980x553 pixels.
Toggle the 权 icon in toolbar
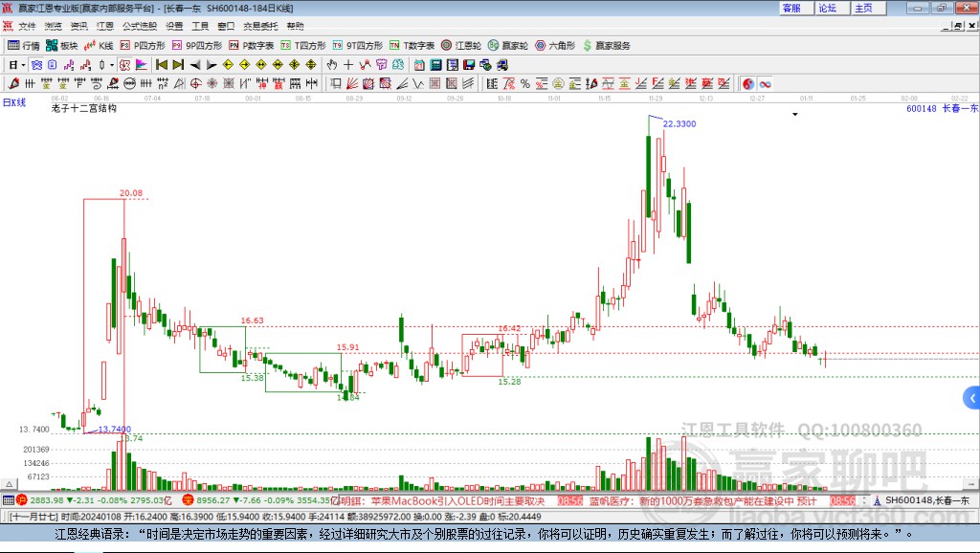[124, 64]
